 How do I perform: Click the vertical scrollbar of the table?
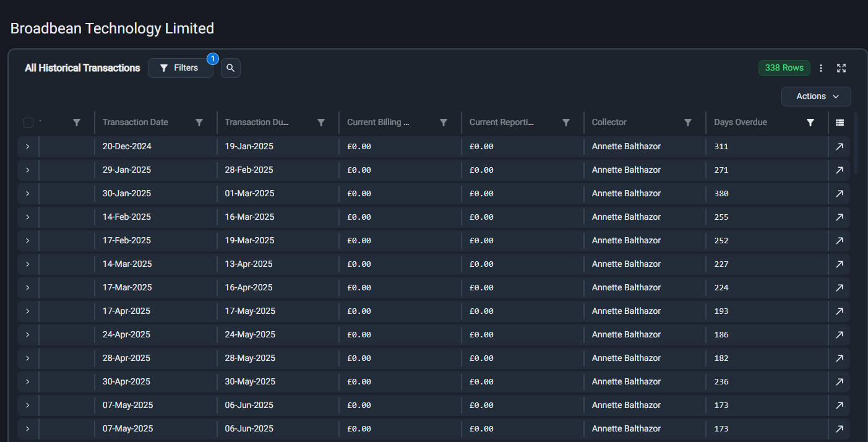(x=856, y=144)
